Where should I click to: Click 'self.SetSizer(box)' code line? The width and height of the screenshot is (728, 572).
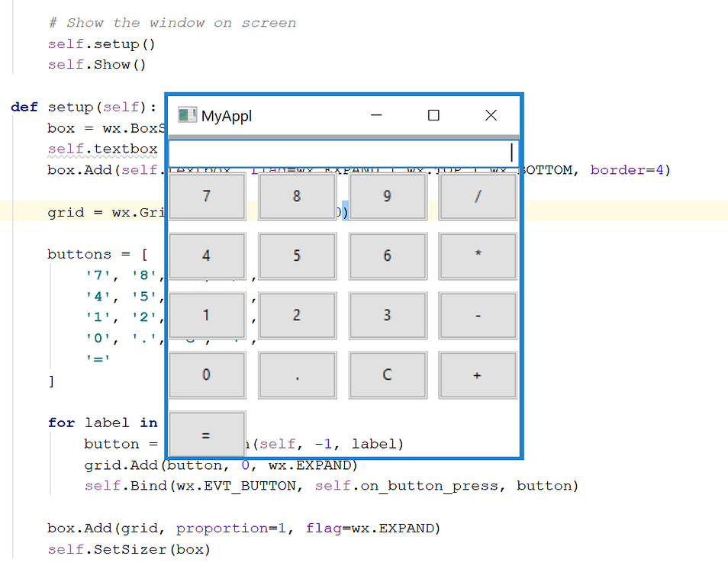129,550
